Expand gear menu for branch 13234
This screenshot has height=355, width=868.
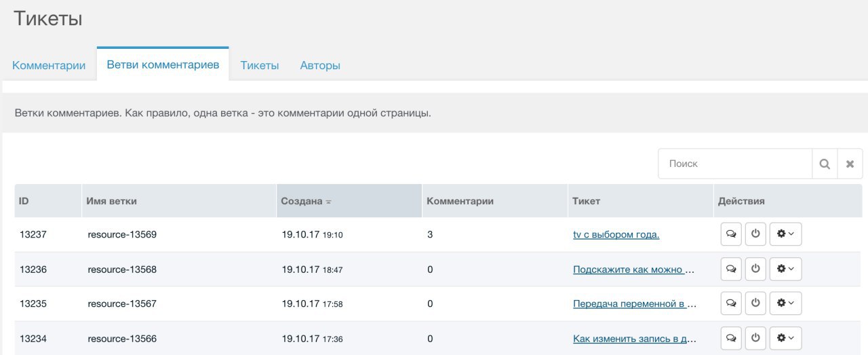tap(785, 337)
